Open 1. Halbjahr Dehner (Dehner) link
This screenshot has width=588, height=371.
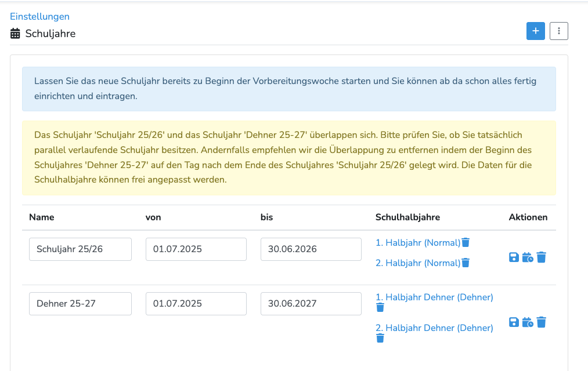434,297
